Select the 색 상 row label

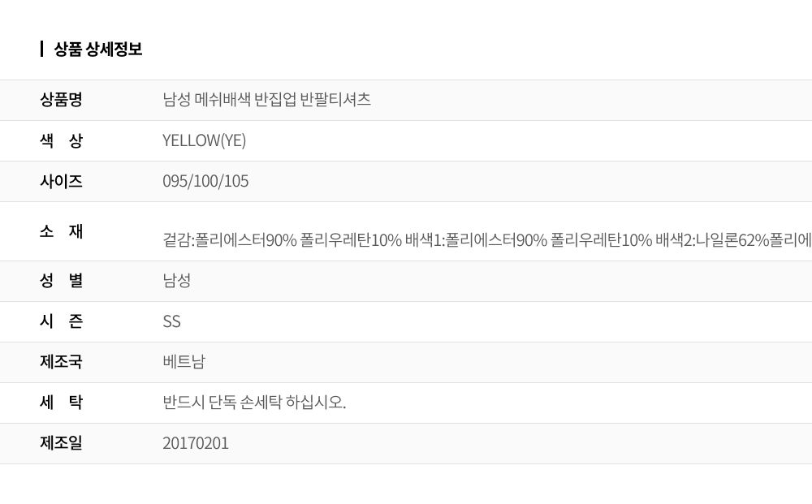click(x=61, y=140)
